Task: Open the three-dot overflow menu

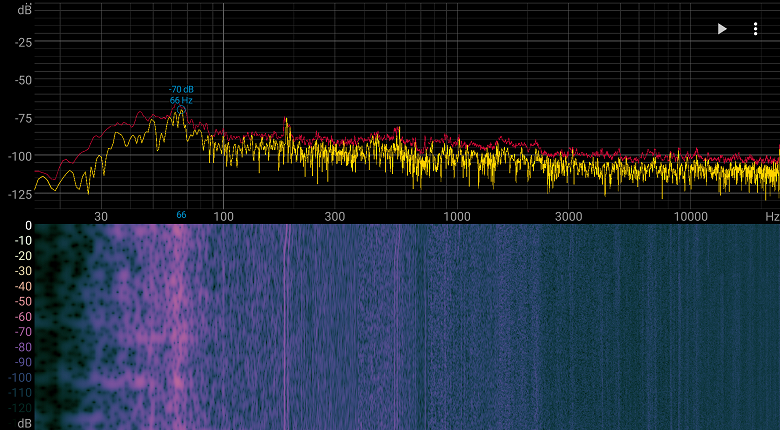Action: pyautogui.click(x=755, y=29)
